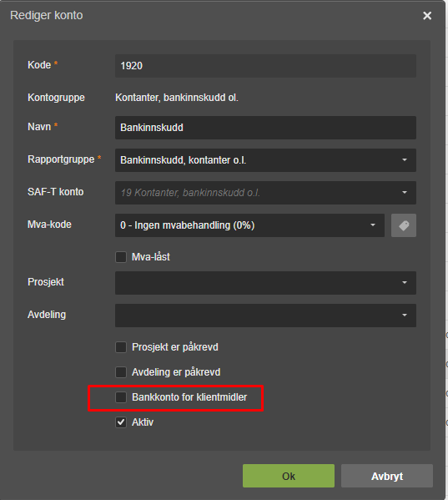Click the Avbryt button
The height and width of the screenshot is (500, 448).
coord(387,476)
